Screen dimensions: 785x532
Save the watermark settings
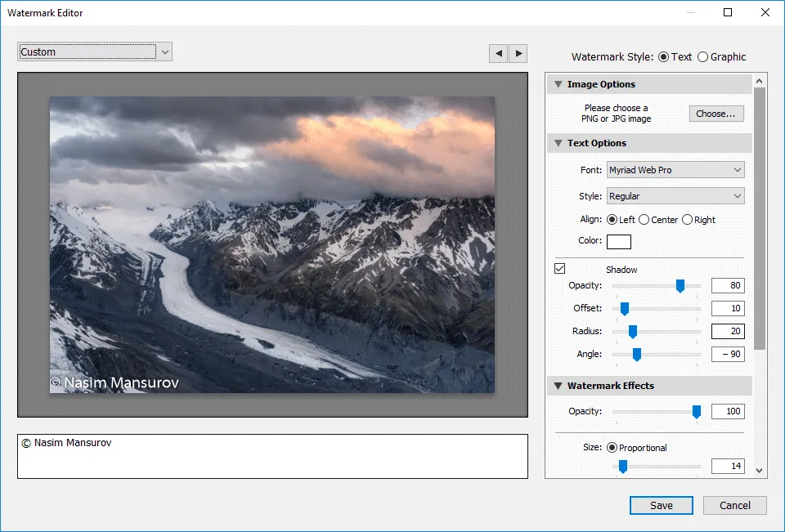point(661,506)
